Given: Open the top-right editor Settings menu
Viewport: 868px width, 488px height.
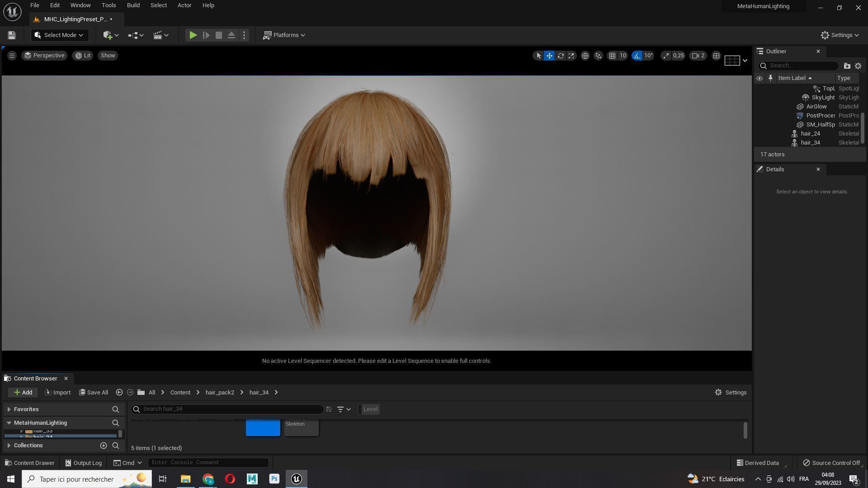Looking at the screenshot, I should (x=840, y=35).
